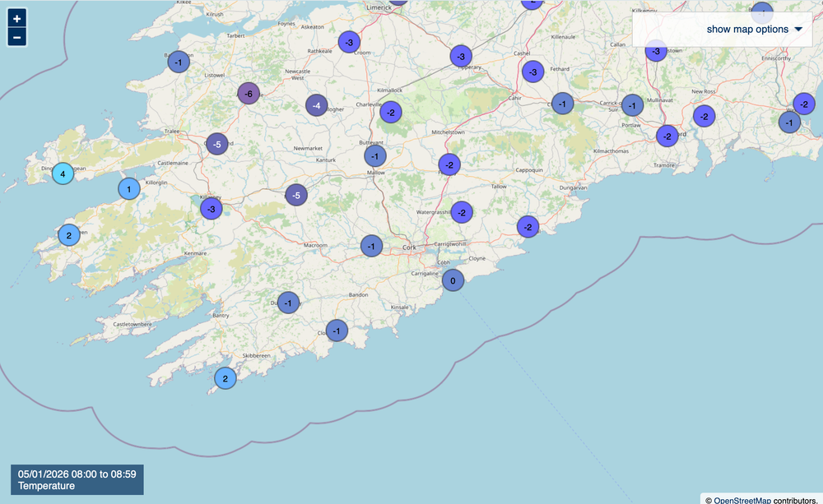The width and height of the screenshot is (823, 504).
Task: Click the 4 marker near Dingle
Action: [63, 173]
